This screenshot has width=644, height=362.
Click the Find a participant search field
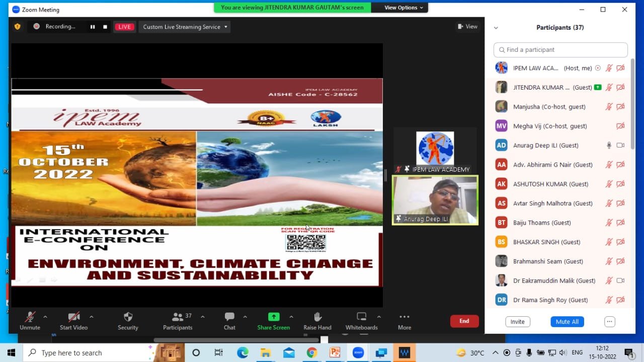point(560,50)
